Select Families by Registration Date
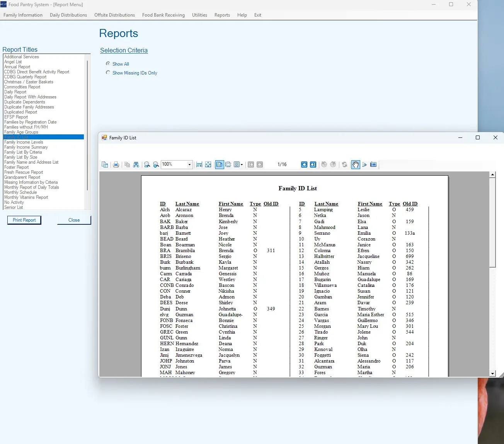Image resolution: width=504 pixels, height=444 pixels. coord(43,122)
